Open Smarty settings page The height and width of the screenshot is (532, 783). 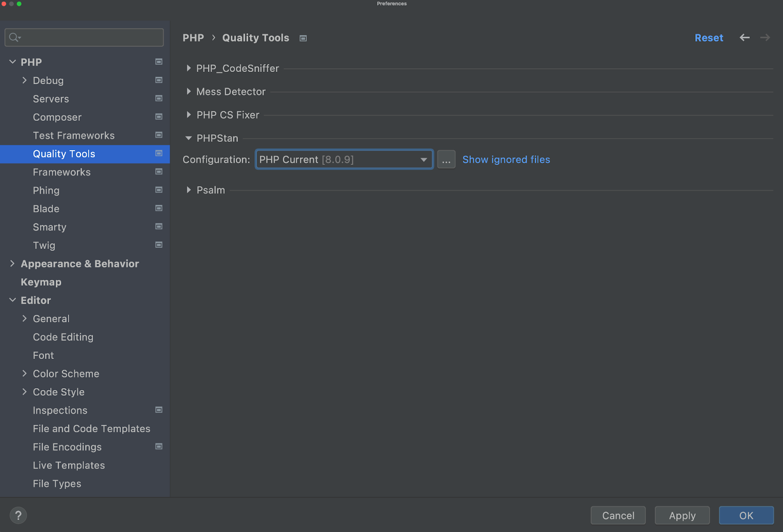(49, 227)
